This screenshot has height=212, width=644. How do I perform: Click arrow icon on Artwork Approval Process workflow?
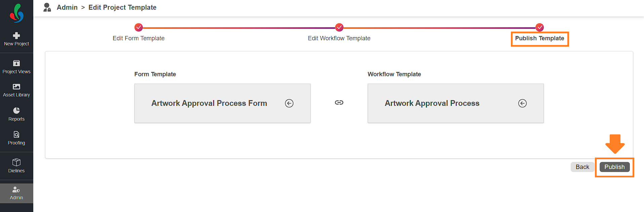coord(522,103)
